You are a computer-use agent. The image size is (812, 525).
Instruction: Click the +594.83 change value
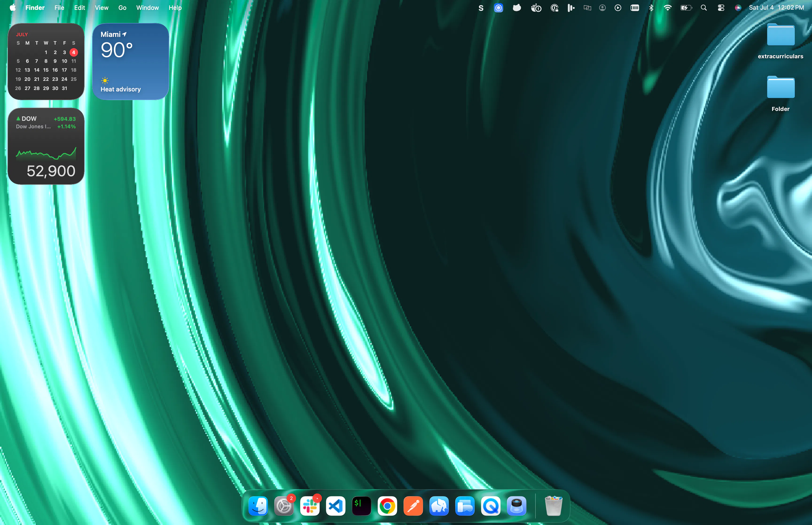tap(65, 119)
